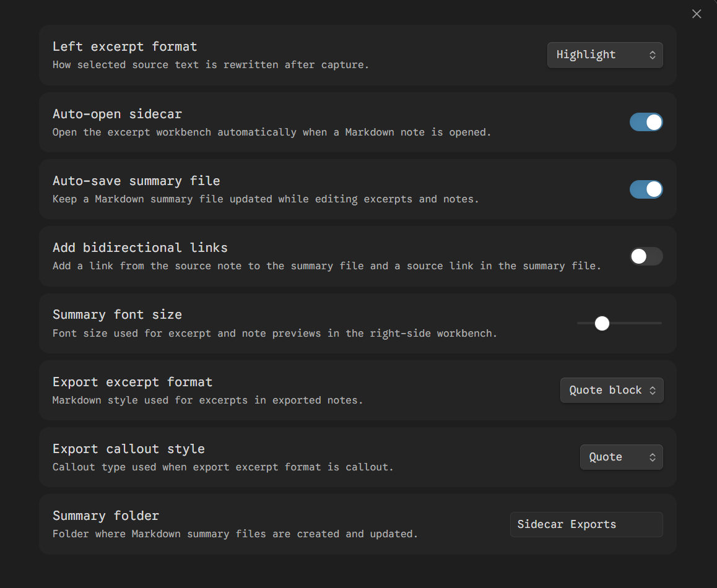Disable the Auto-open sidecar toggle
The width and height of the screenshot is (717, 588).
[646, 122]
